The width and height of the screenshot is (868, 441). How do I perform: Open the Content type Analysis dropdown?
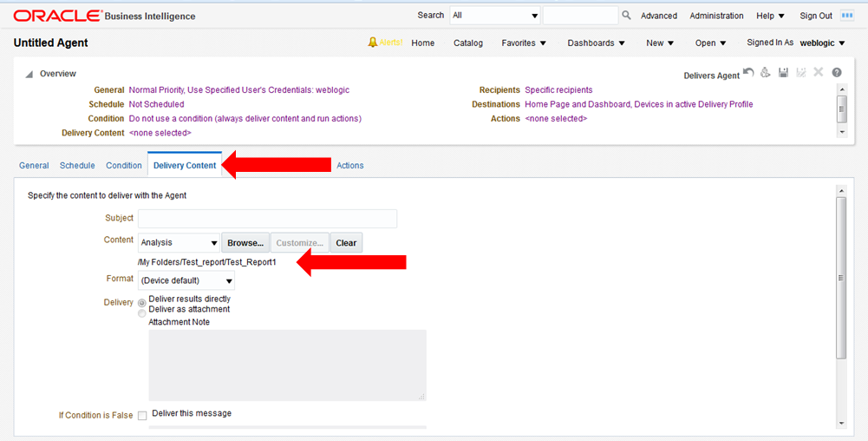pyautogui.click(x=179, y=243)
